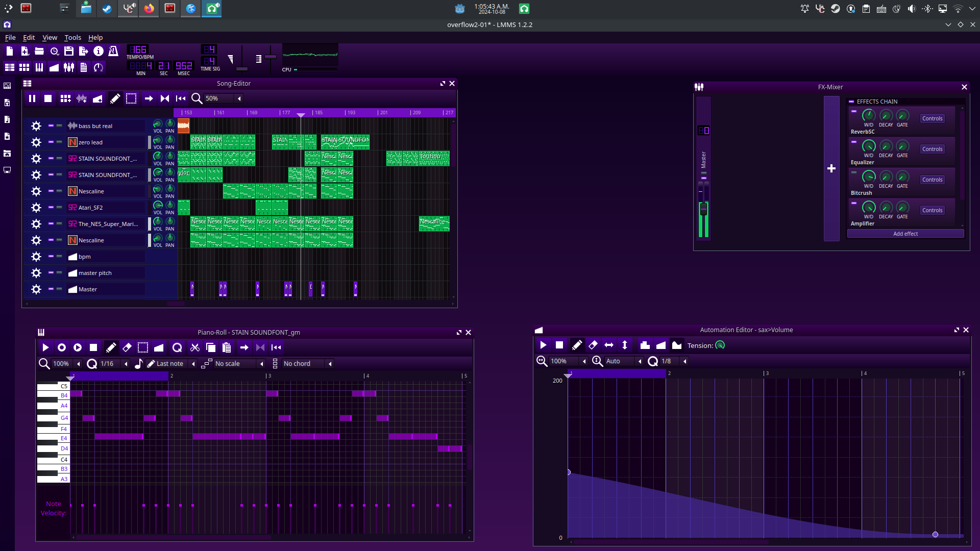Screen dimensions: 980x551
Task: Flip automation vertically in Automation Editor
Action: pyautogui.click(x=625, y=345)
